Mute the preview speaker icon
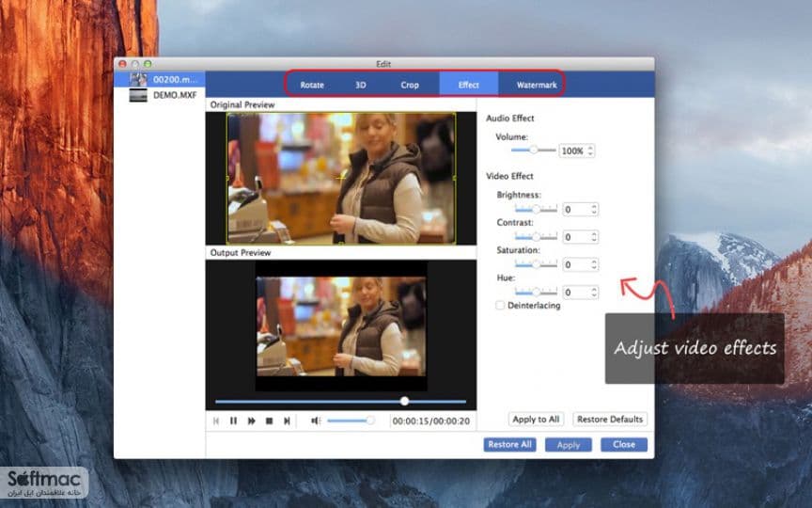Image resolution: width=812 pixels, height=508 pixels. [x=316, y=421]
